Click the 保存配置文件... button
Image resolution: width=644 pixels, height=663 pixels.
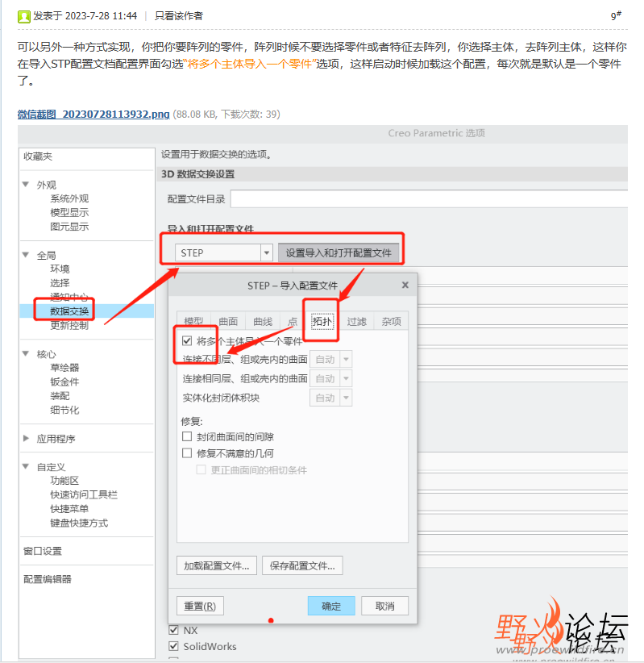click(x=302, y=565)
